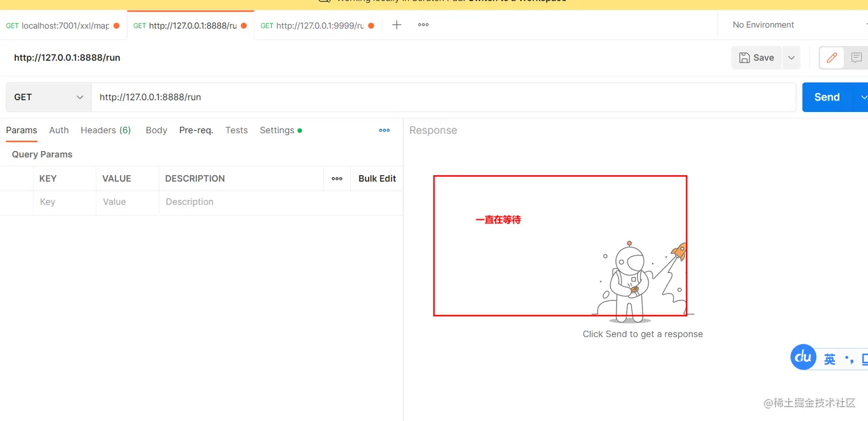Open the more actions menu next to Settings tab
The width and height of the screenshot is (868, 421).
(384, 130)
